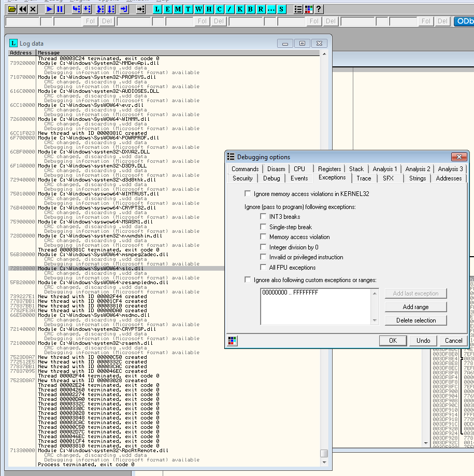Viewport: 474px width, 476px height.
Task: Restart the debugged program
Action: click(x=21, y=8)
